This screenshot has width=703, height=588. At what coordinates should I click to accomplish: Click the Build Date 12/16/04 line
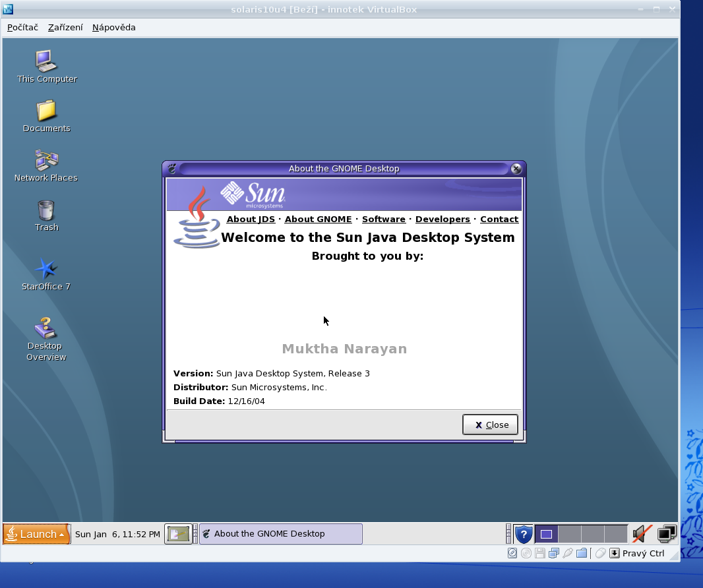click(x=219, y=401)
